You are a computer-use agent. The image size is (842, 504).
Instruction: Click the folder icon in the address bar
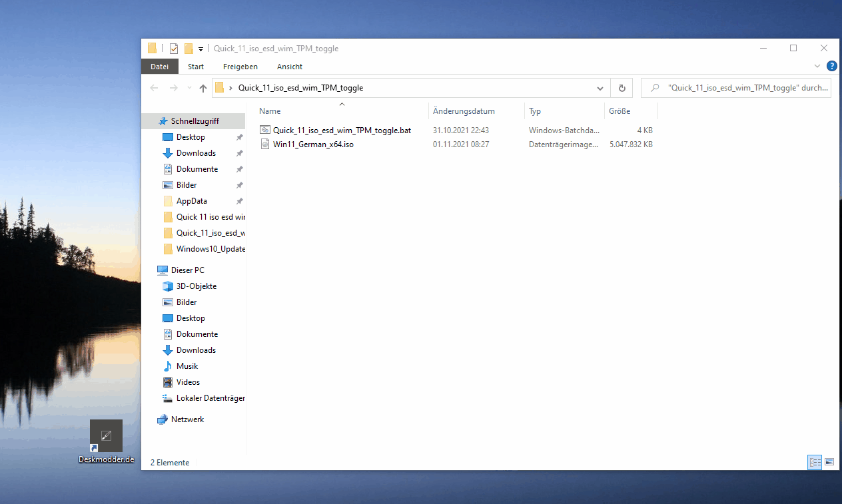219,88
